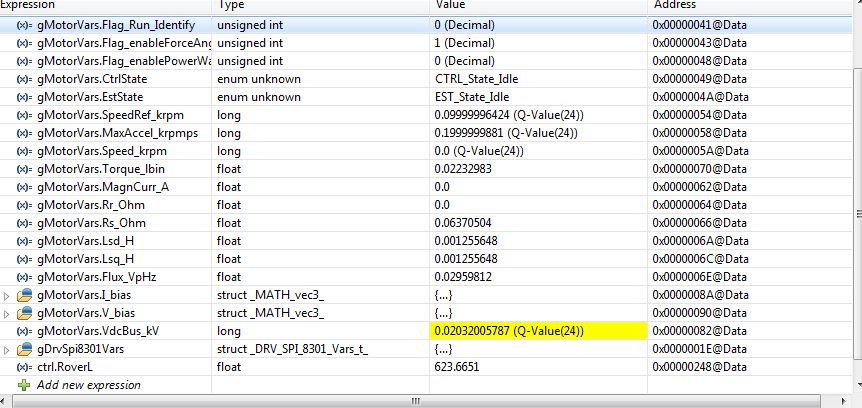The height and width of the screenshot is (408, 862).
Task: Click the address 0x00000082@Data
Action: (x=699, y=331)
